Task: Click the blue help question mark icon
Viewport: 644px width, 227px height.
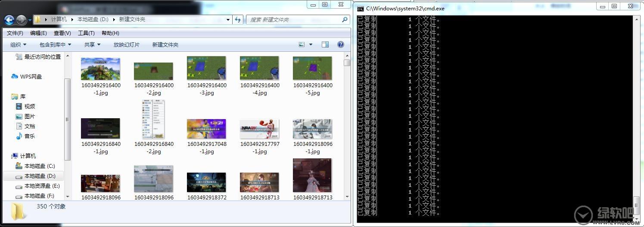Action: (x=340, y=44)
